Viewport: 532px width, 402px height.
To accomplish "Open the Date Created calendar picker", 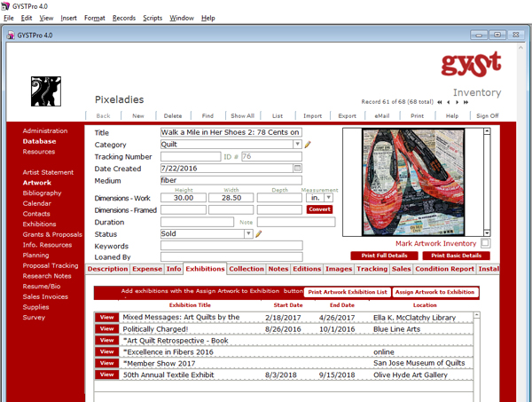I will (297, 168).
